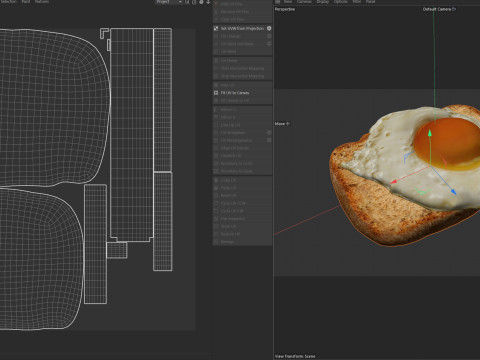The height and width of the screenshot is (360, 480).
Task: Click the UV Rectangularize command icon
Action: (216, 140)
